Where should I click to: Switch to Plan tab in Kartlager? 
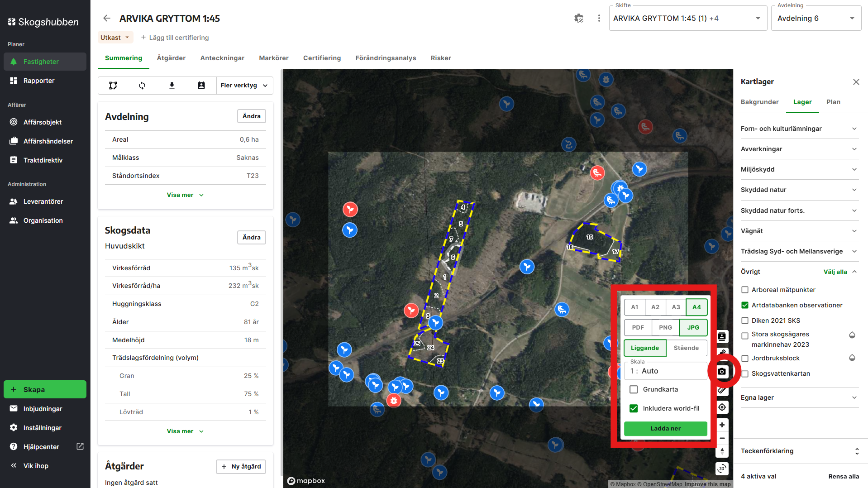[x=833, y=102]
